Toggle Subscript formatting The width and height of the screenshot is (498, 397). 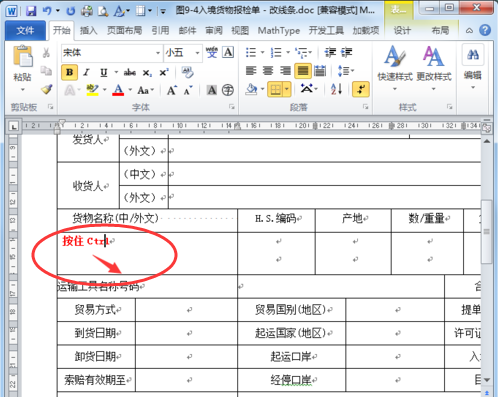(147, 72)
